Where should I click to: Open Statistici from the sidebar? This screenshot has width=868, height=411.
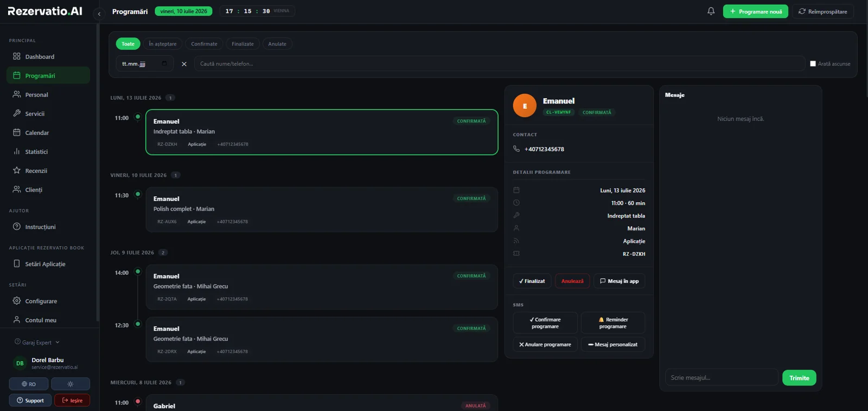pyautogui.click(x=48, y=151)
